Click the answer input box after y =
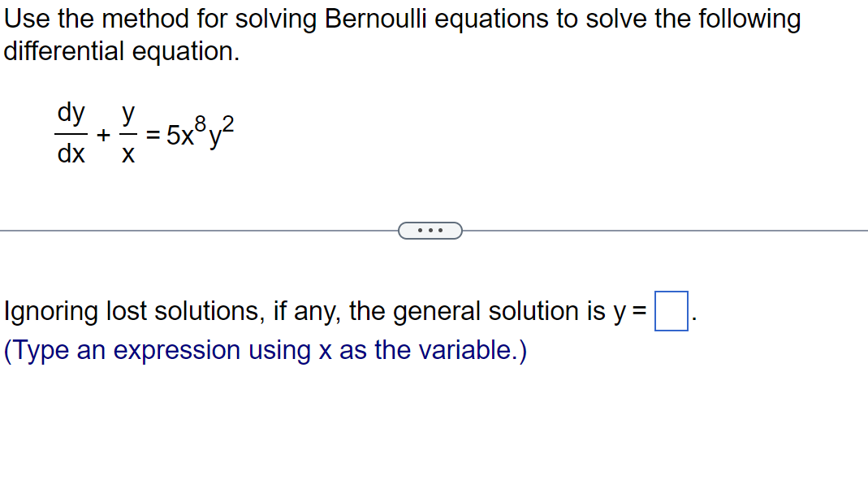The height and width of the screenshot is (480, 868). pyautogui.click(x=673, y=309)
